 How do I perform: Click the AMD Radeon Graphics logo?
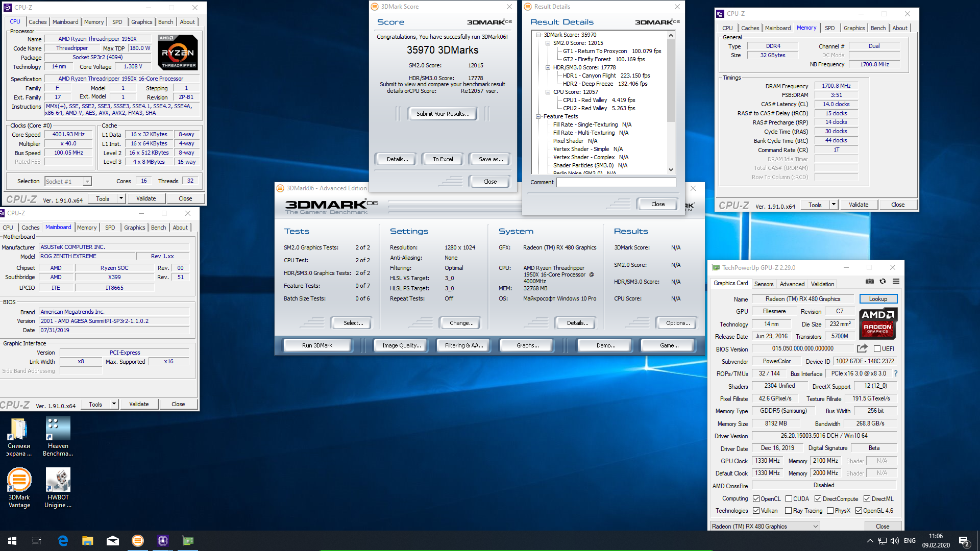click(877, 323)
